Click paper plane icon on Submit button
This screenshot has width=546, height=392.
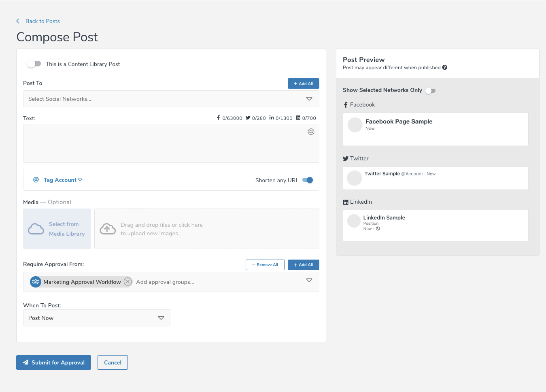(25, 362)
